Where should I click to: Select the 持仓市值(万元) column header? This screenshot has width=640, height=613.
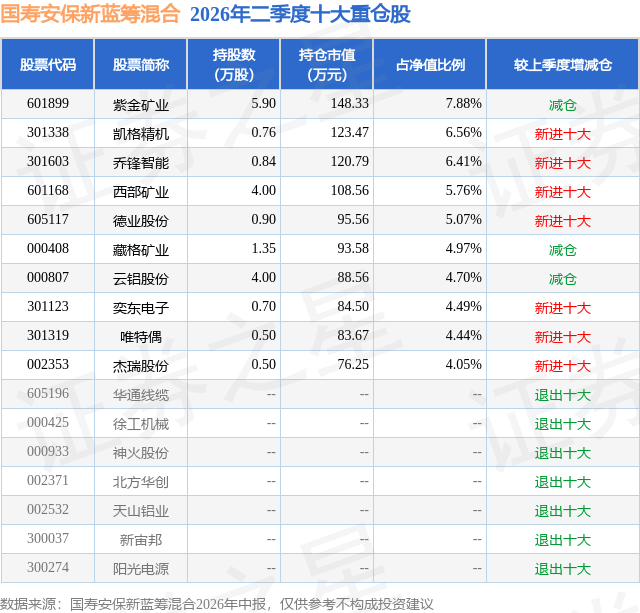(x=327, y=64)
